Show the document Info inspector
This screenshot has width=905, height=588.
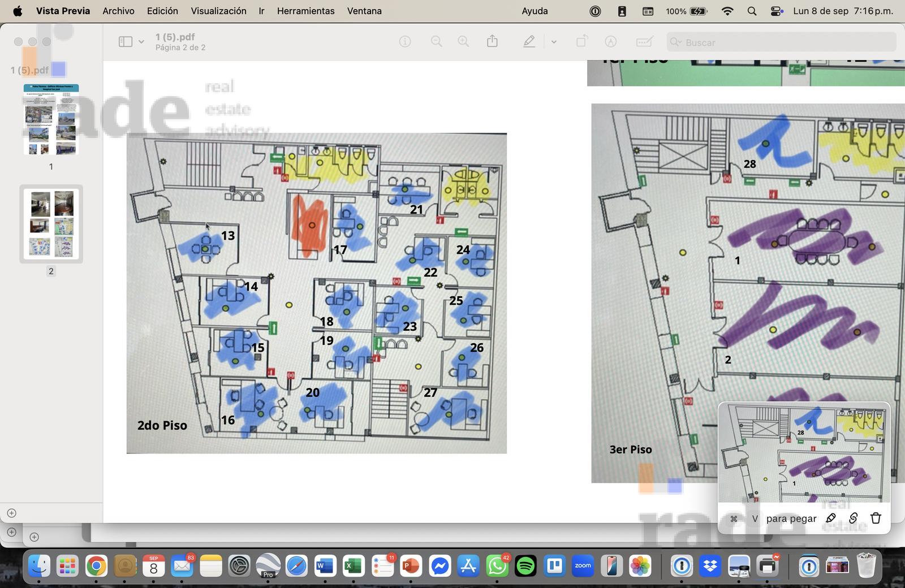405,42
